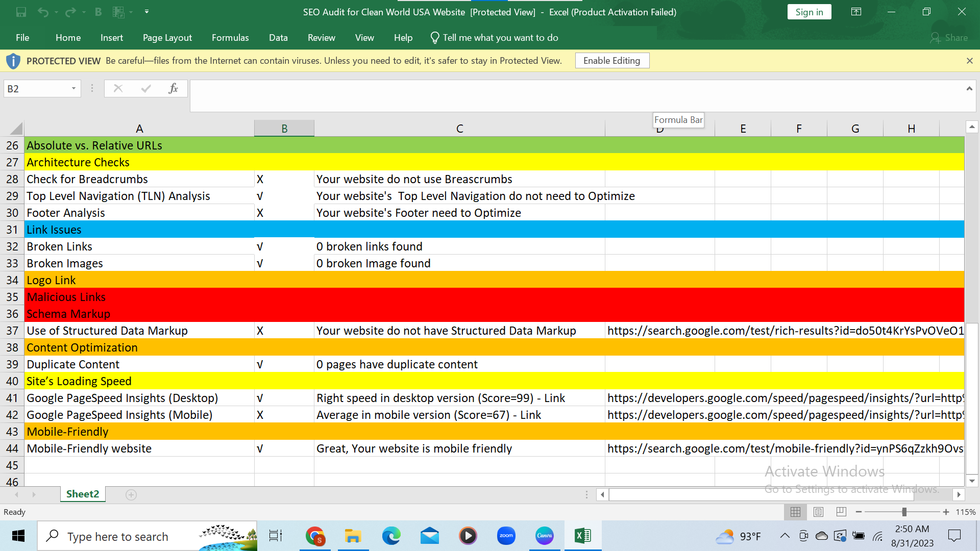Image resolution: width=980 pixels, height=551 pixels.
Task: Undo the last action
Action: pos(43,12)
